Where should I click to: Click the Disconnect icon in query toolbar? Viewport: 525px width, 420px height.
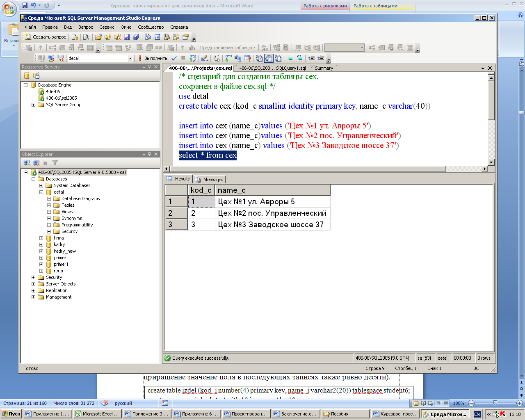coord(51,58)
